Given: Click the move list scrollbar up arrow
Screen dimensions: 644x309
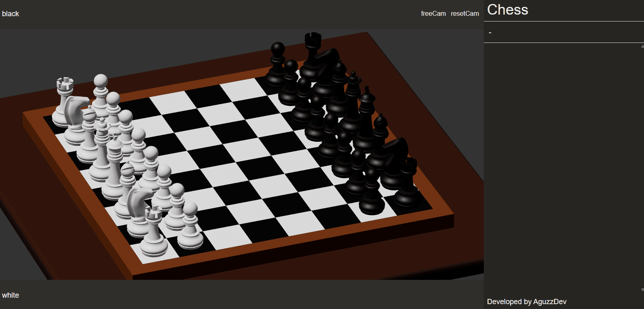Looking at the screenshot, I should [x=642, y=46].
